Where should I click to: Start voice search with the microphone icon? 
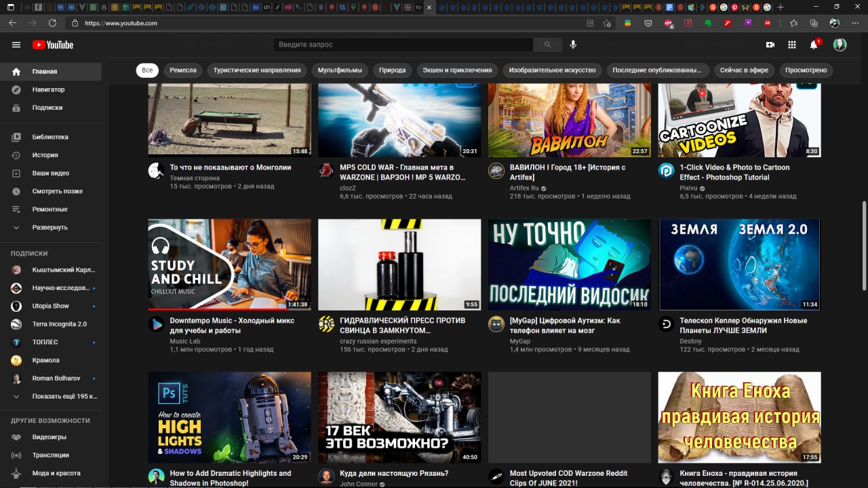tap(573, 45)
